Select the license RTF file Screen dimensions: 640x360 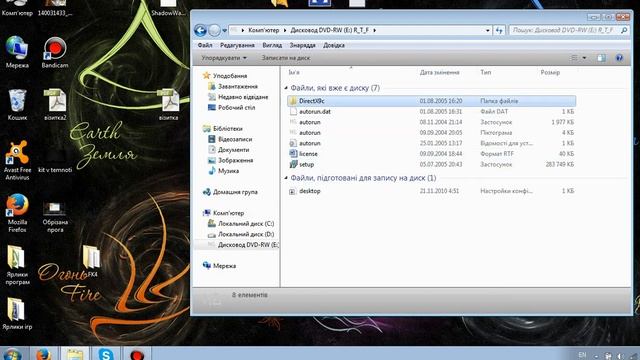click(431, 154)
